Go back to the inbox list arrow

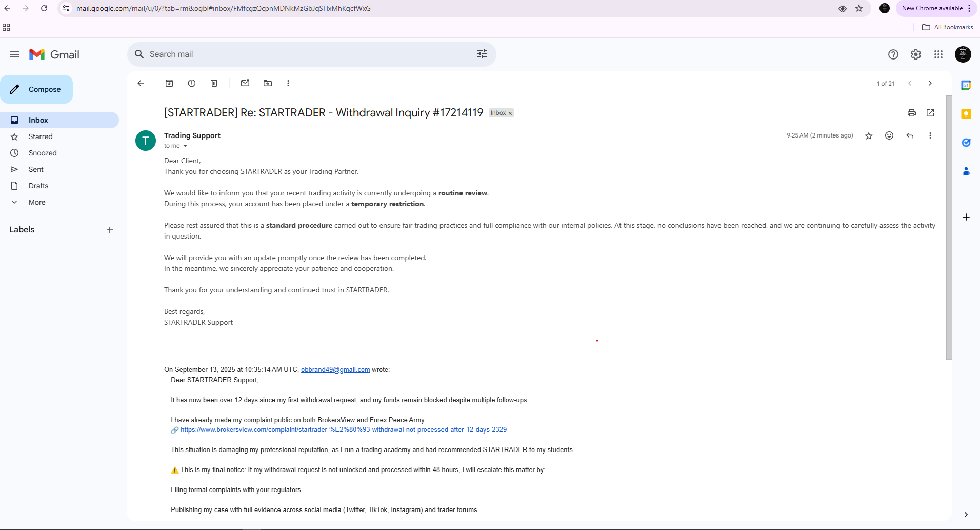141,83
